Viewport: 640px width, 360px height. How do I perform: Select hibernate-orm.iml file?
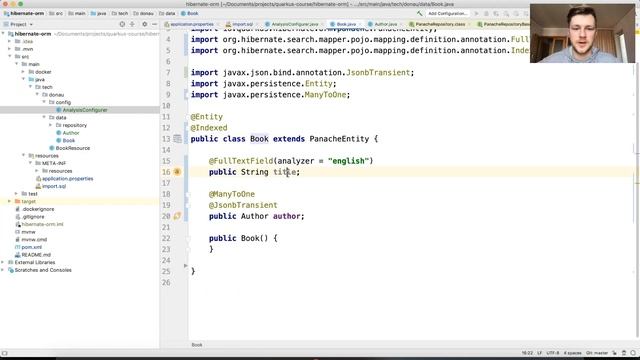[42, 224]
